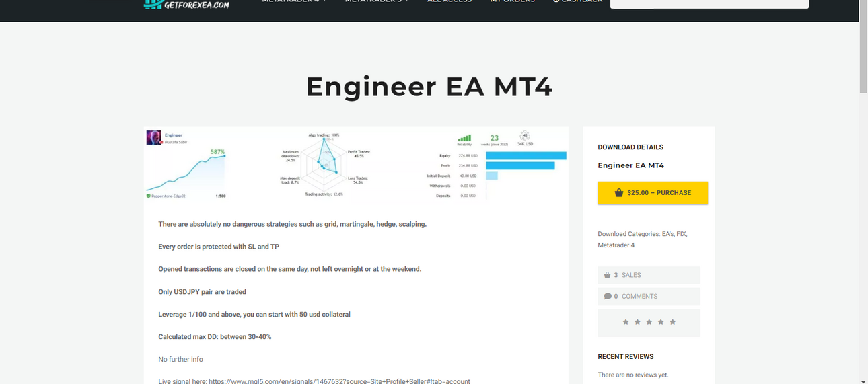Click the 'Leverage 1/100 and above' line
The image size is (868, 384).
[x=254, y=314]
